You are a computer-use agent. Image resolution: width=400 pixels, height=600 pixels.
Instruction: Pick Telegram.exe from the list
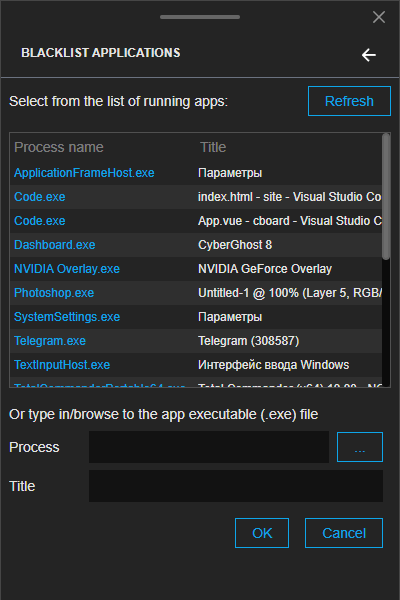[x=196, y=341]
